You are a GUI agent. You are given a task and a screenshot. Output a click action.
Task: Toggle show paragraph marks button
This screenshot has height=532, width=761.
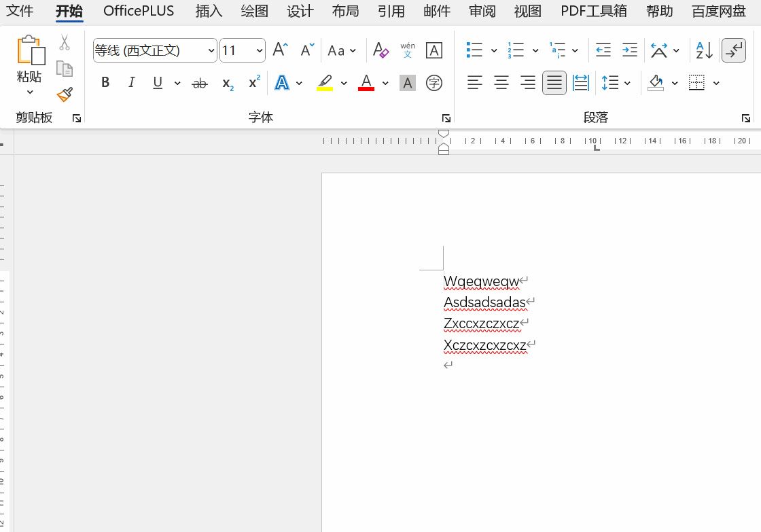click(734, 50)
